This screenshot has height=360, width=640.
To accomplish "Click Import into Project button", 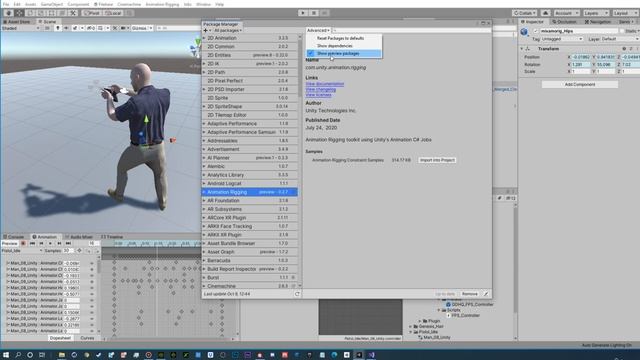I will [437, 160].
